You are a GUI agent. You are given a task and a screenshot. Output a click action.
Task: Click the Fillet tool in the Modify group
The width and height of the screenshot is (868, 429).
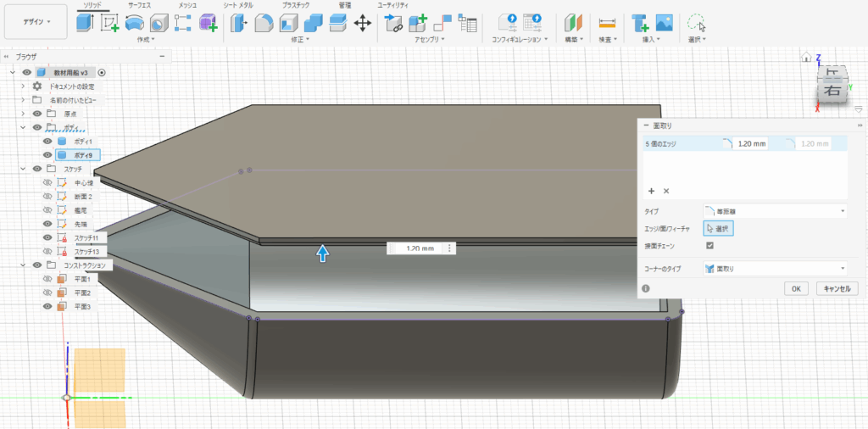click(x=263, y=23)
